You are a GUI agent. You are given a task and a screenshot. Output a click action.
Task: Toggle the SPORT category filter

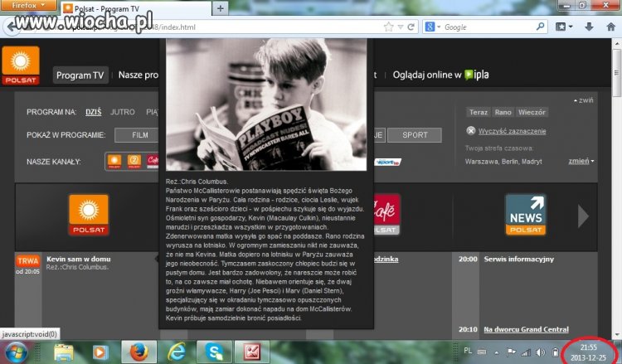[415, 135]
